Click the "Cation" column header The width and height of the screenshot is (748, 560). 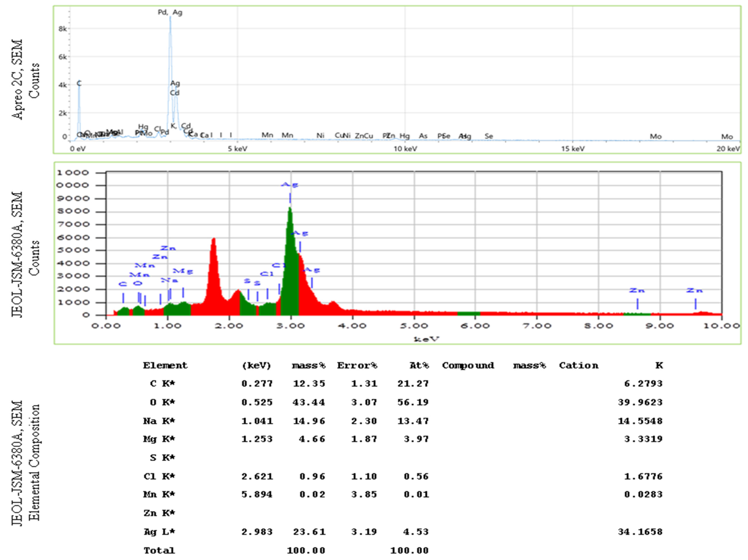click(579, 365)
